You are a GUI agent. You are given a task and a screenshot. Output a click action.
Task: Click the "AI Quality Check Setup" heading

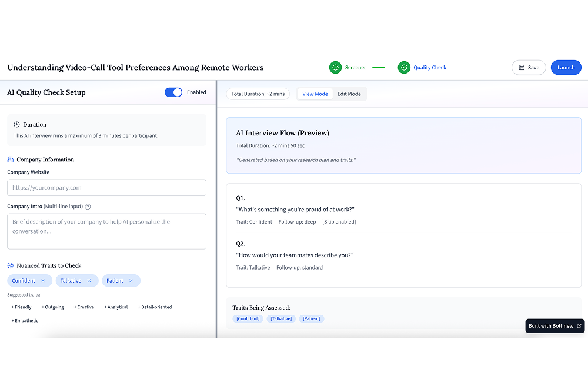46,92
